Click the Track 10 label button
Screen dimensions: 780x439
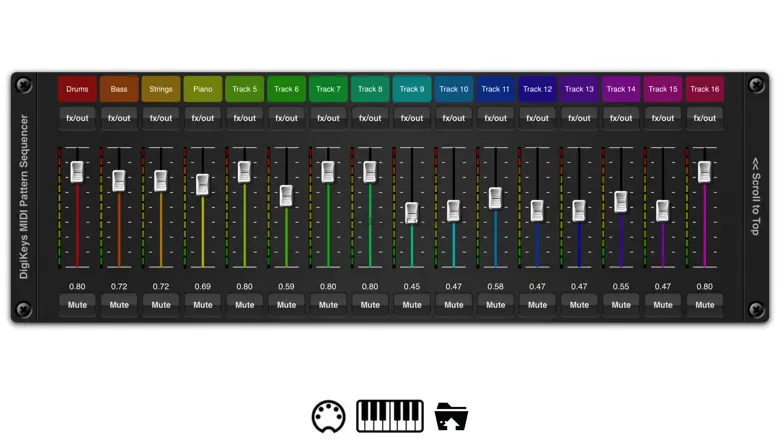[454, 89]
